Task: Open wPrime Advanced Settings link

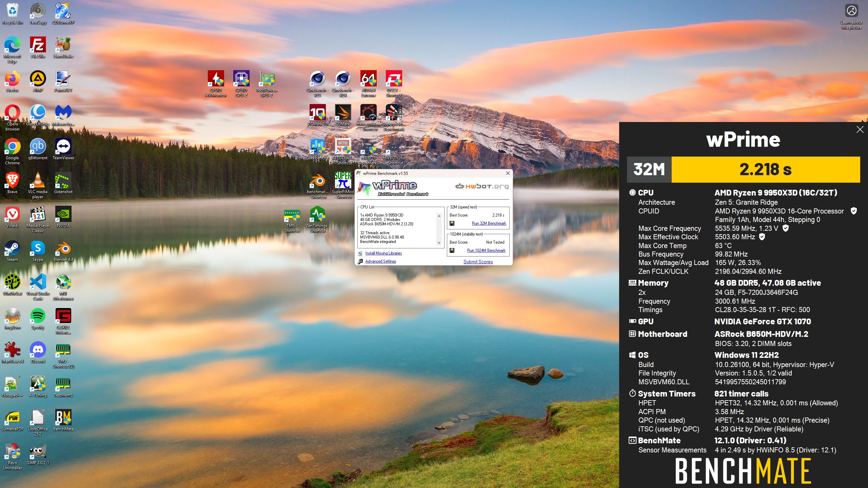Action: coord(380,261)
